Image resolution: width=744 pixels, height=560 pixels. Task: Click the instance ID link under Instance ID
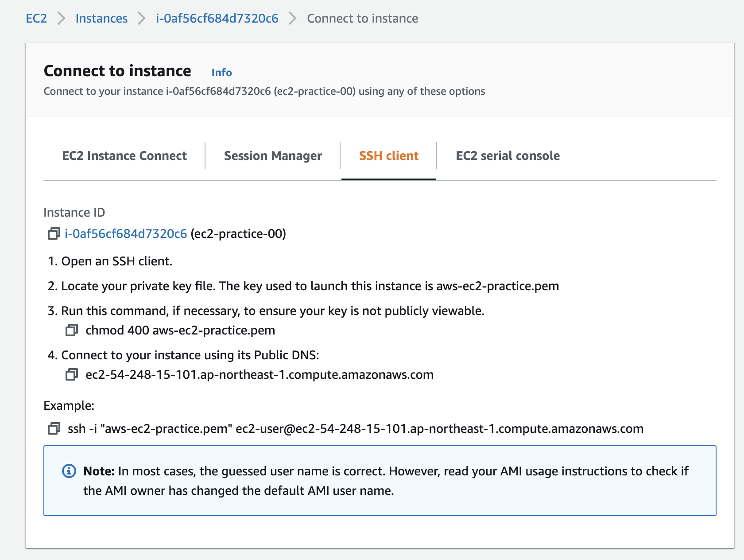(x=126, y=233)
